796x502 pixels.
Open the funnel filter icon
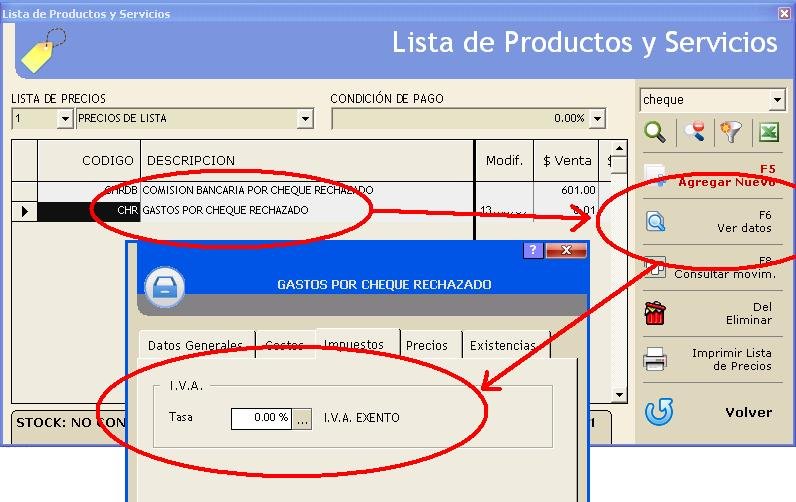click(x=731, y=132)
